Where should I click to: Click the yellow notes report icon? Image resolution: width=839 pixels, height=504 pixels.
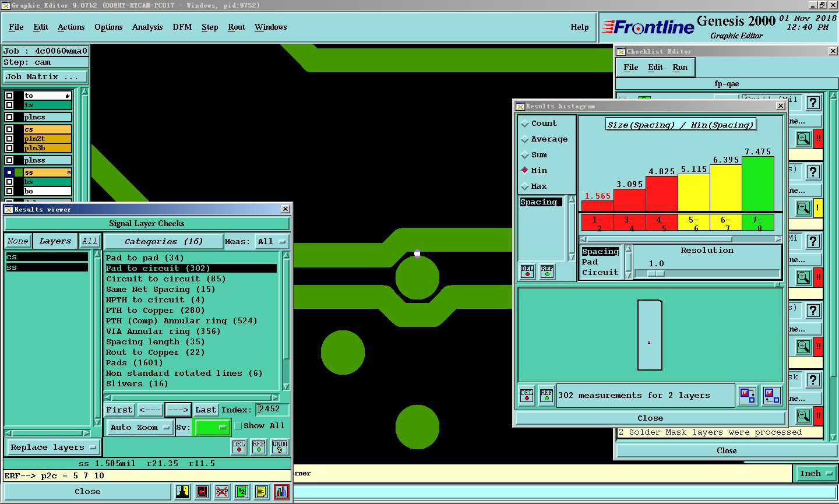point(261,492)
